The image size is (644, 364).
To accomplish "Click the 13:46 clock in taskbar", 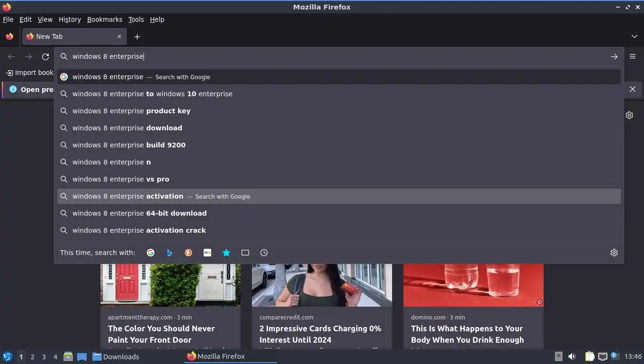I will tap(633, 356).
